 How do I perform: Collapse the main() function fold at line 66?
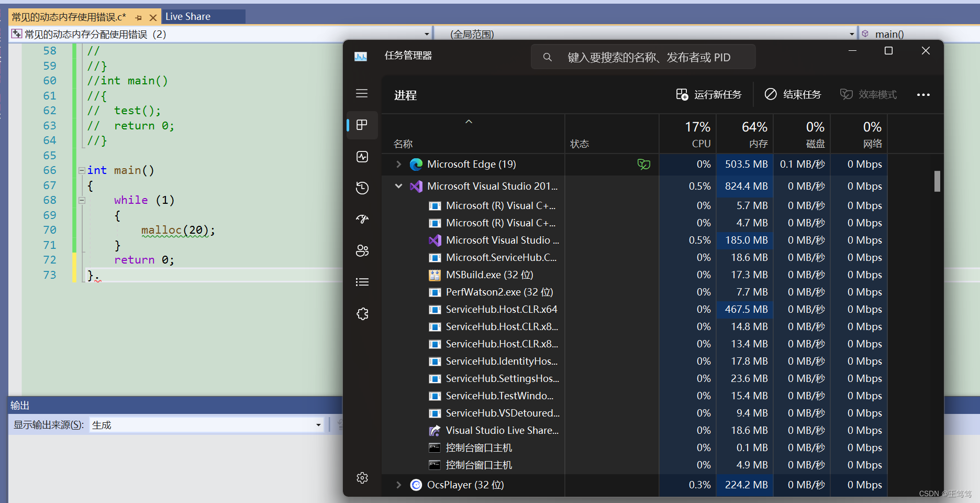(x=82, y=170)
